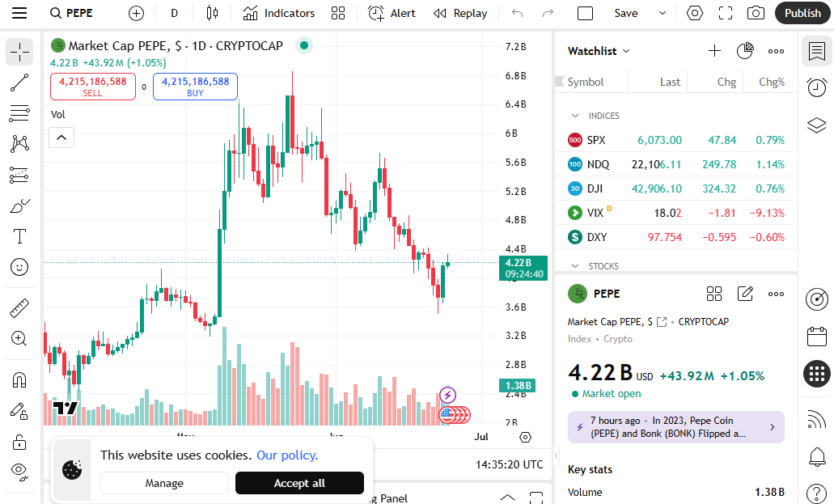
Task: Collapse the INDICES section
Action: click(575, 116)
